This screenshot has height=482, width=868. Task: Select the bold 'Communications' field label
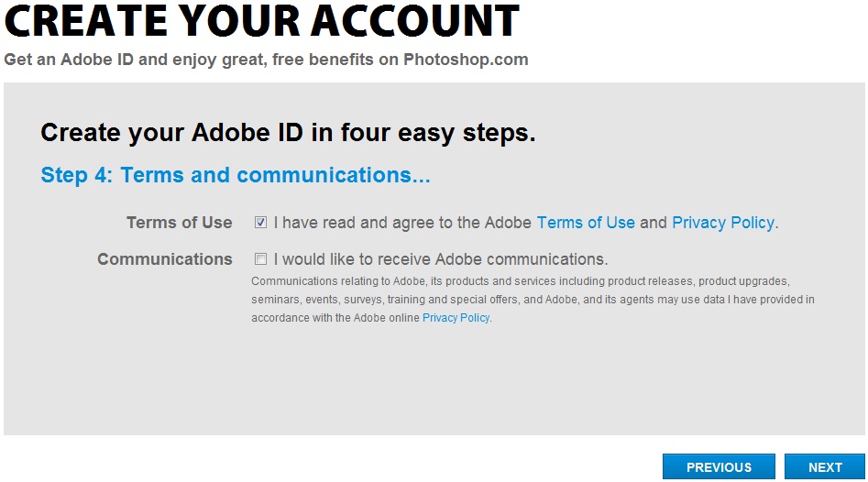164,259
